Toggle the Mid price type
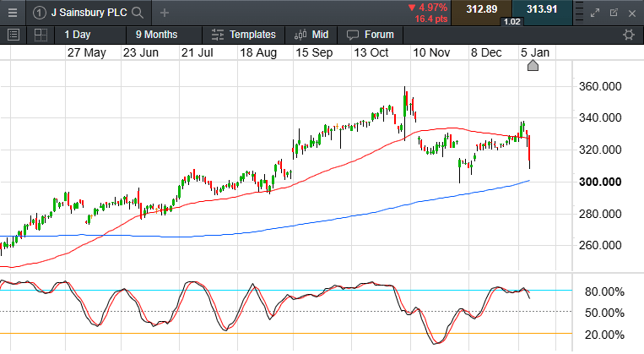The height and width of the screenshot is (354, 644). 311,35
